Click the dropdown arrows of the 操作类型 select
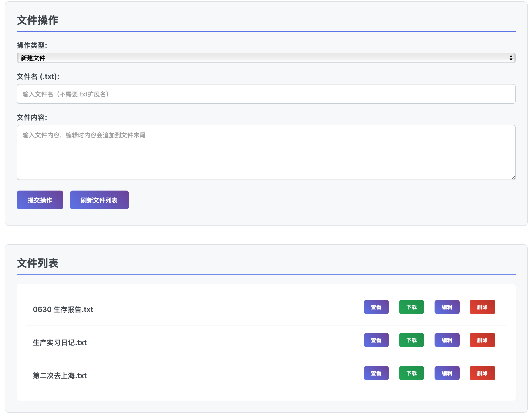Viewport: 532px width, 416px height. (511, 58)
